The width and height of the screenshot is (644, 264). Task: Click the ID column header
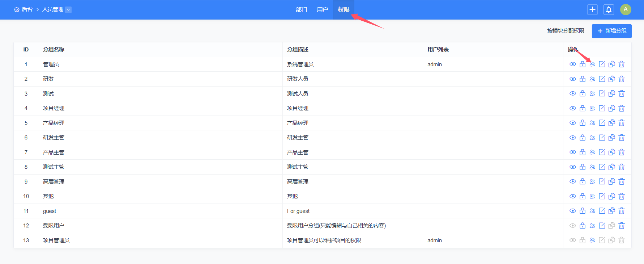coord(26,50)
